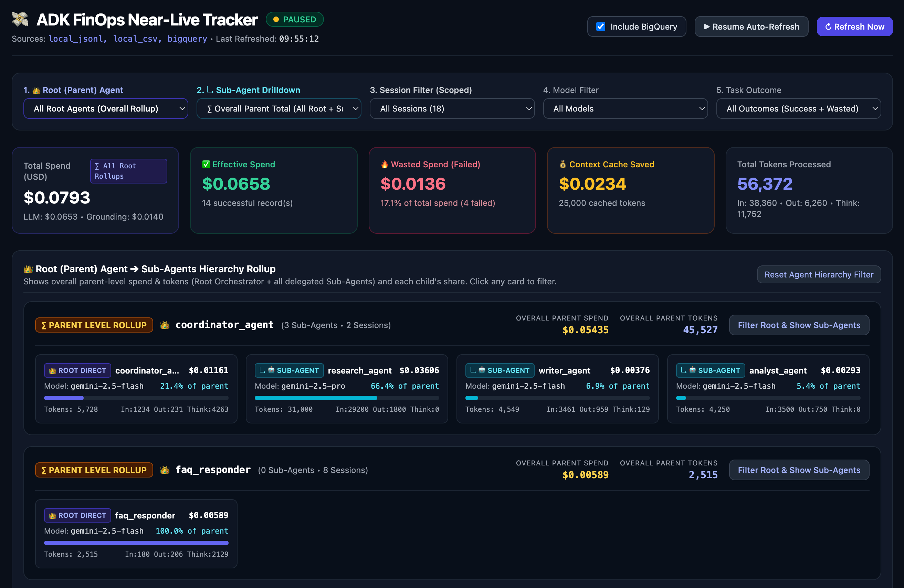Click the PAUSED status badge
Image resolution: width=904 pixels, height=588 pixels.
[295, 19]
